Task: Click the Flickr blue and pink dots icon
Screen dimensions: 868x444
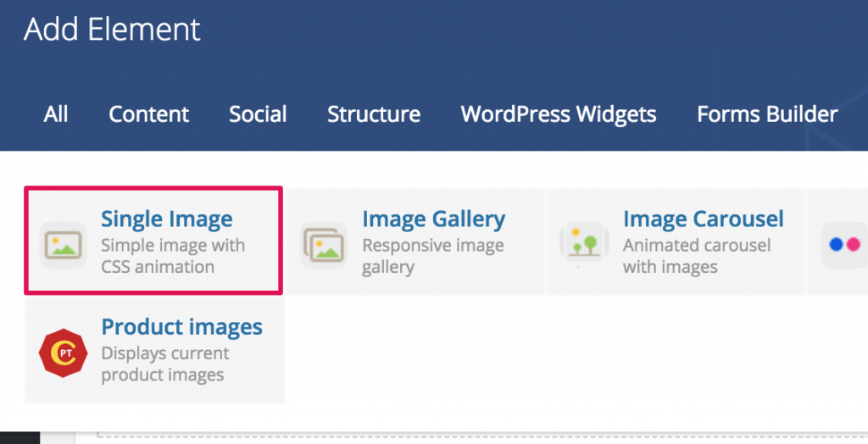Action: tap(845, 245)
